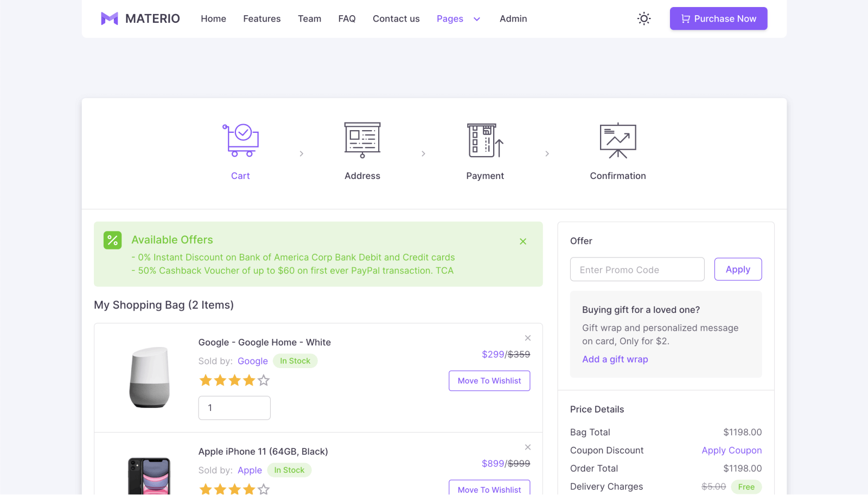Open the Apple seller link
This screenshot has height=495, width=868.
(x=250, y=470)
